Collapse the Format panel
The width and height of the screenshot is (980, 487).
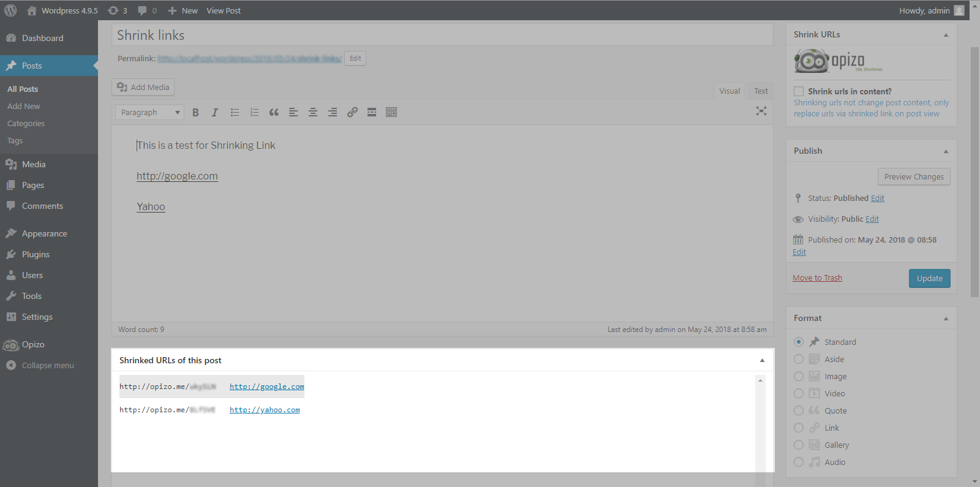click(x=946, y=319)
